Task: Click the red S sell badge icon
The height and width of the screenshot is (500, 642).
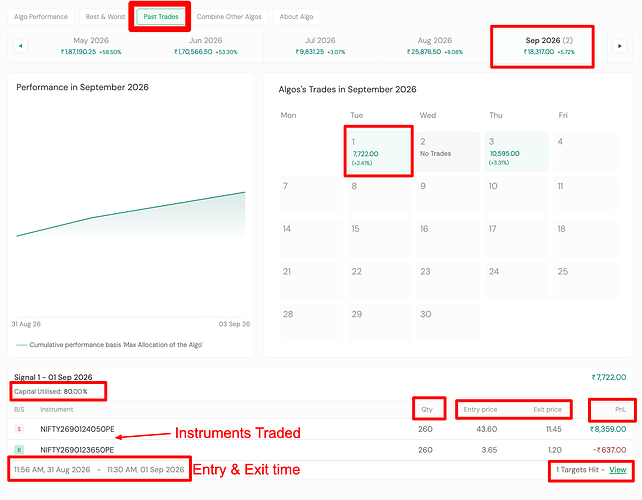Action: (19, 429)
